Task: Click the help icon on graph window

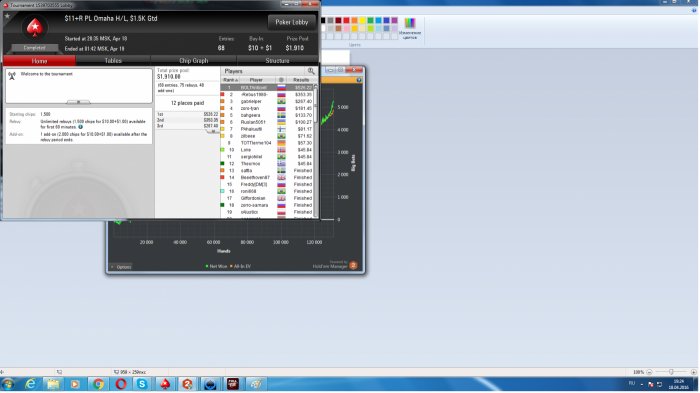Action: coord(359,80)
